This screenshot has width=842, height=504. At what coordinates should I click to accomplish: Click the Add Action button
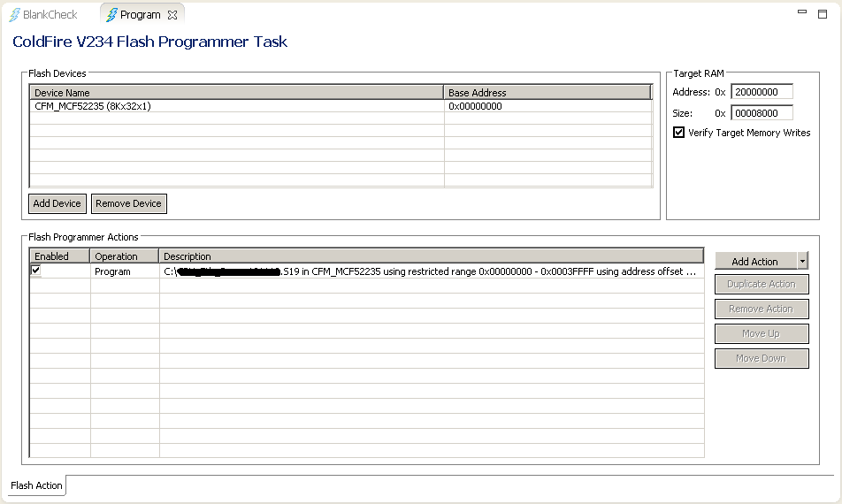click(755, 262)
